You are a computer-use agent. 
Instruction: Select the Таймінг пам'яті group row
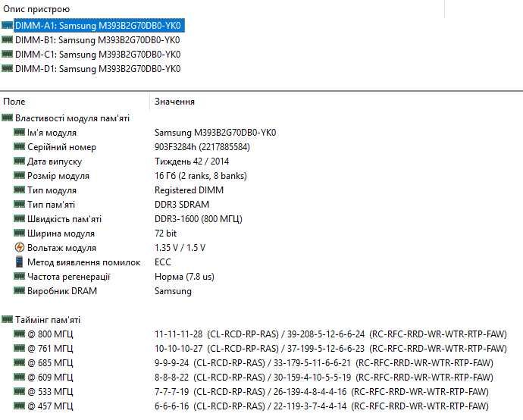click(x=48, y=320)
